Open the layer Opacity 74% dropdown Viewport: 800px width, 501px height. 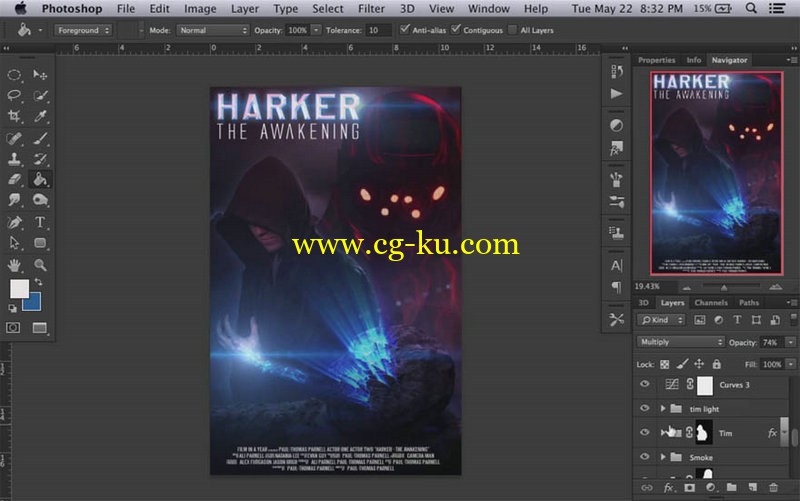(791, 342)
